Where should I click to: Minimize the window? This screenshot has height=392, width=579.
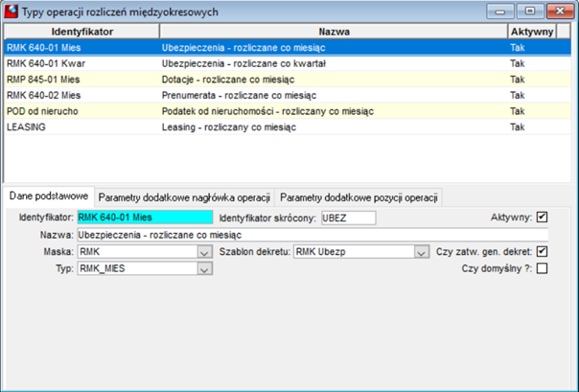tap(500, 12)
